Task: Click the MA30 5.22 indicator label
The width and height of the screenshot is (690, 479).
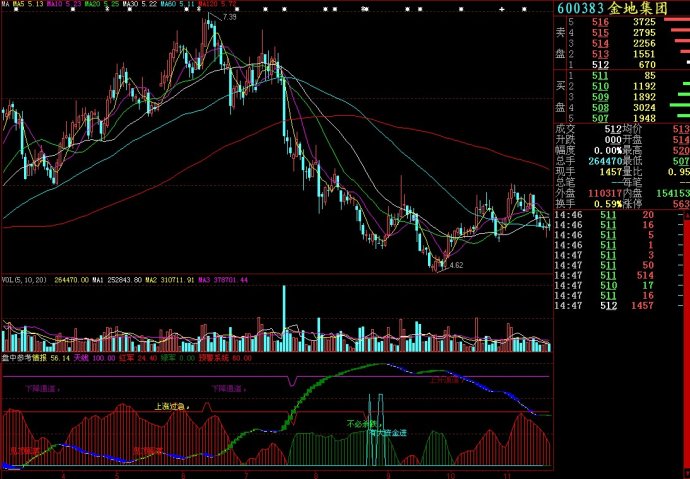Action: pyautogui.click(x=139, y=4)
